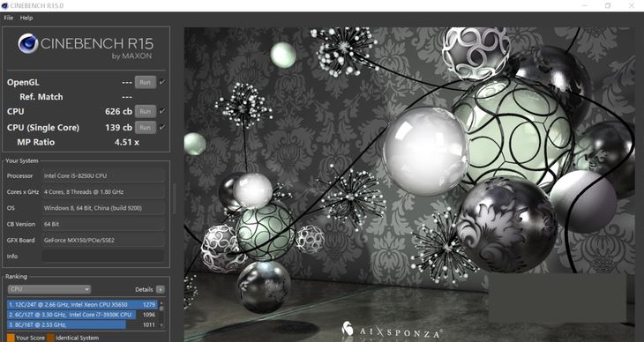Click the MP Ratio 4.51 x value
Viewport: 644px width, 342px height.
[x=126, y=143]
